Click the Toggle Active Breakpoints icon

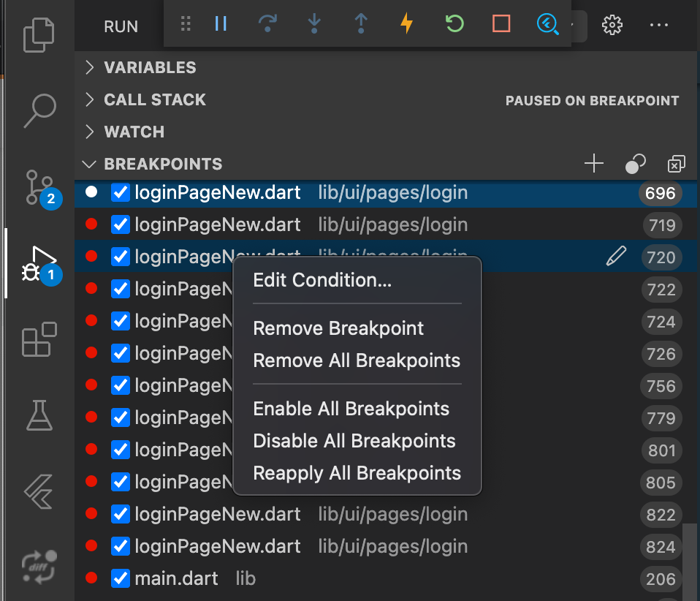tap(635, 164)
